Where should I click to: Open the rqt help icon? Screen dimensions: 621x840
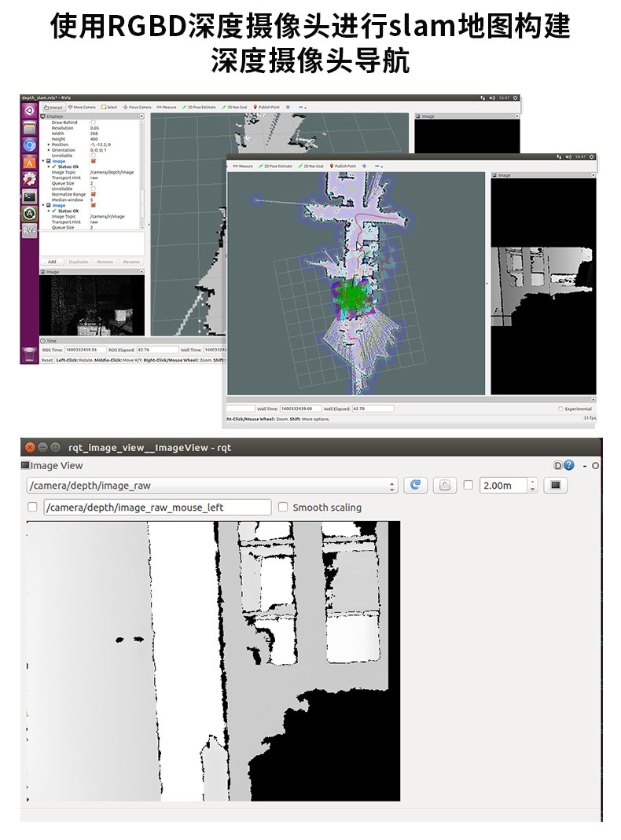pos(568,465)
